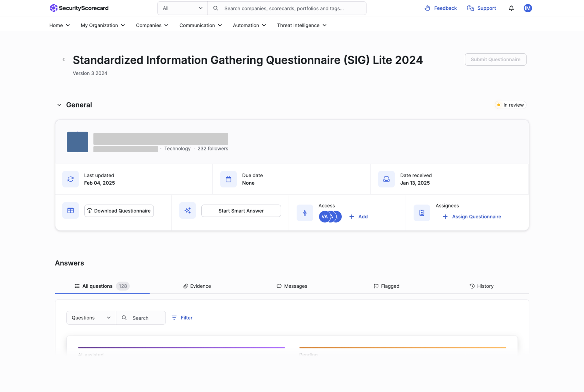Select the All questions tab

pyautogui.click(x=102, y=286)
